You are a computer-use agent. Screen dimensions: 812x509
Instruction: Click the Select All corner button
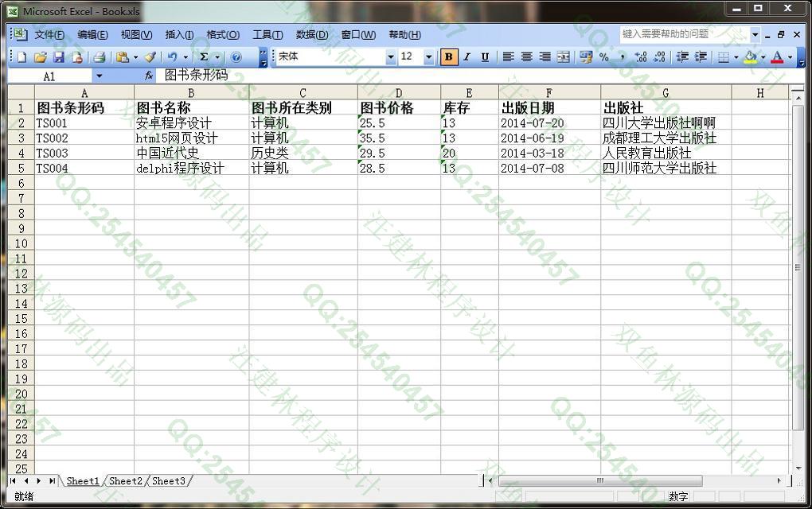point(21,92)
